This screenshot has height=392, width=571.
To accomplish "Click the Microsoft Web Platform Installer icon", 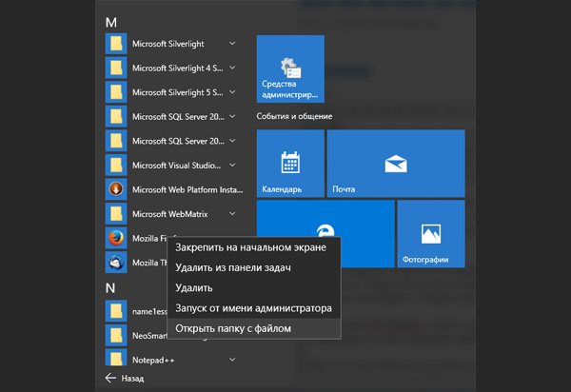I will coord(116,188).
